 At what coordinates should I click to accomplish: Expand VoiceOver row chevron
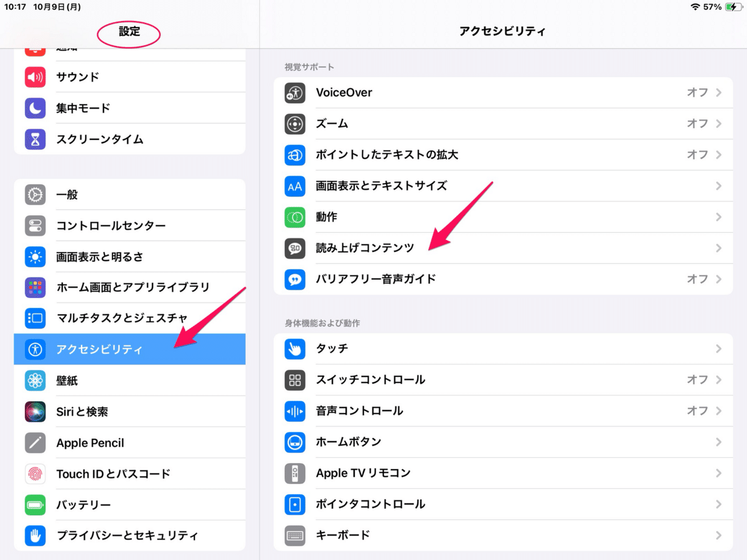pyautogui.click(x=719, y=93)
